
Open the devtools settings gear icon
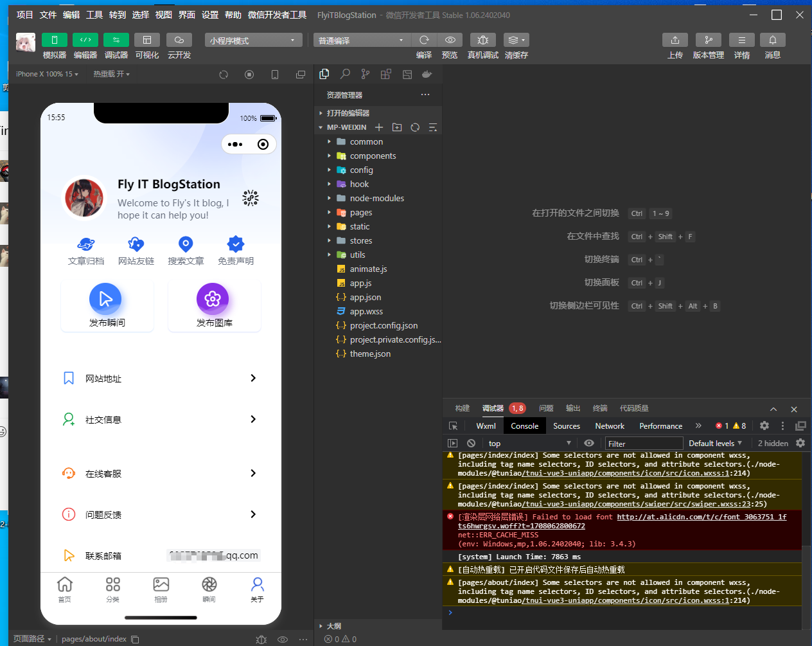pos(764,426)
